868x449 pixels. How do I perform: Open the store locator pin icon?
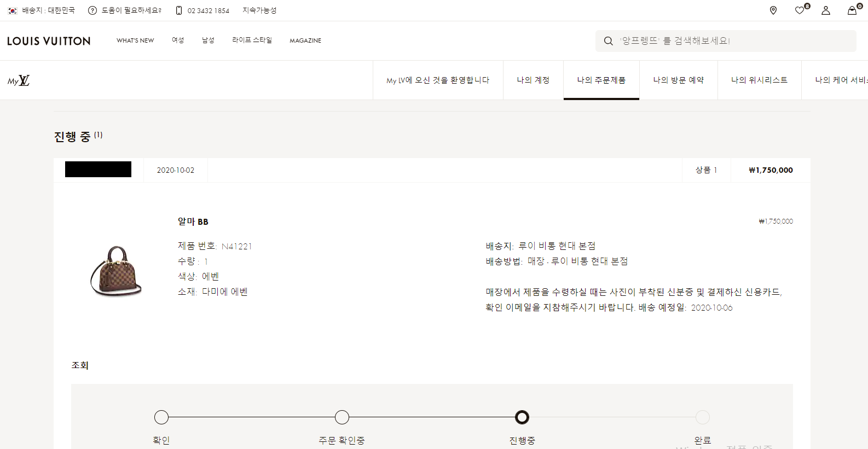(x=773, y=10)
